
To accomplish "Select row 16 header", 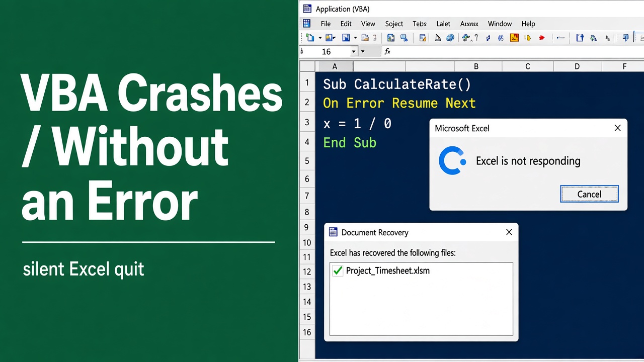I will click(307, 332).
